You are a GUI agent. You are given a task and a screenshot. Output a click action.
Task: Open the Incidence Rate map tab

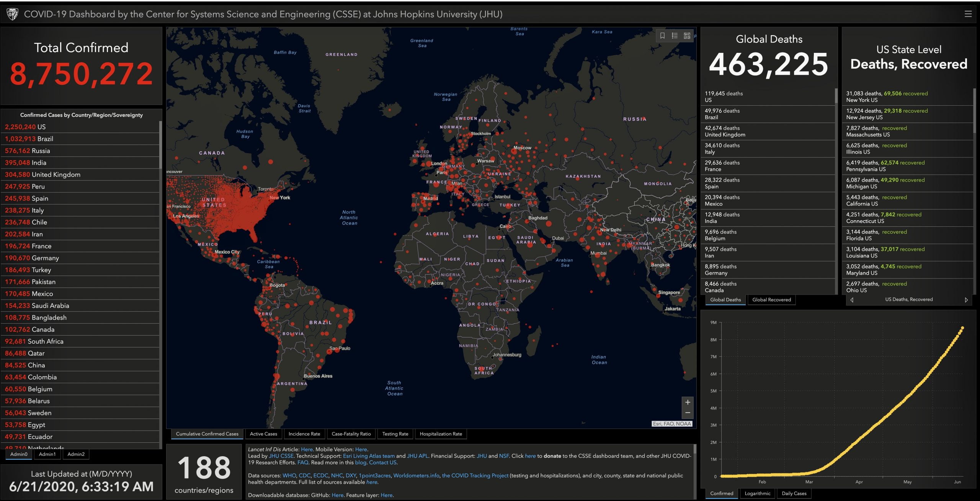click(304, 434)
